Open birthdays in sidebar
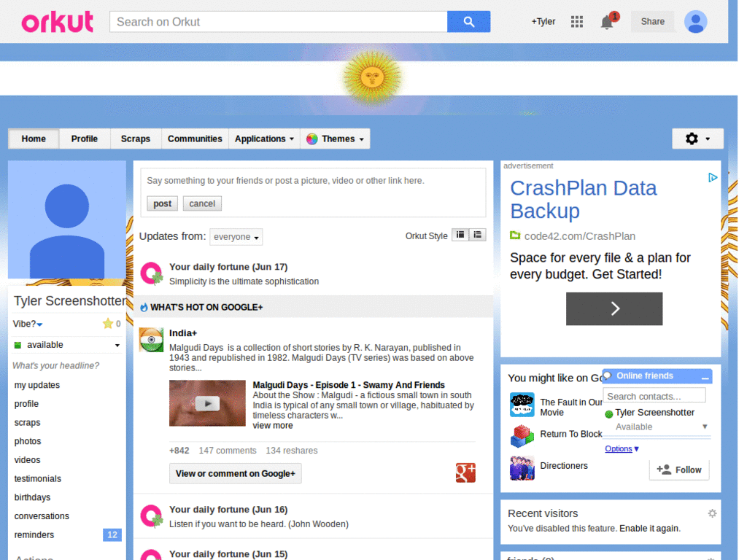 32,497
